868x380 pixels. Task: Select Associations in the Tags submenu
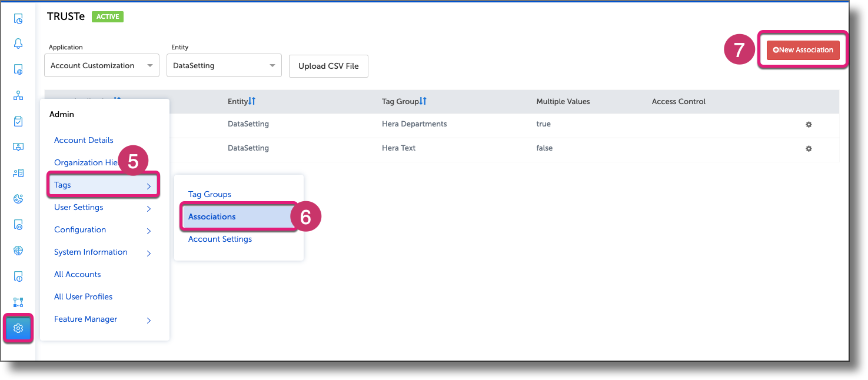click(x=212, y=216)
